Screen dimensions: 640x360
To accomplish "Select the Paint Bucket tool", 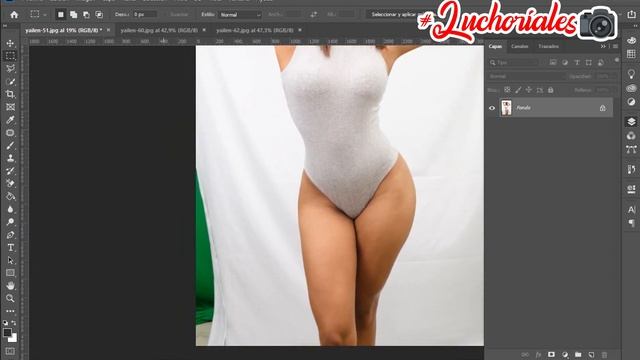I will coord(10,196).
